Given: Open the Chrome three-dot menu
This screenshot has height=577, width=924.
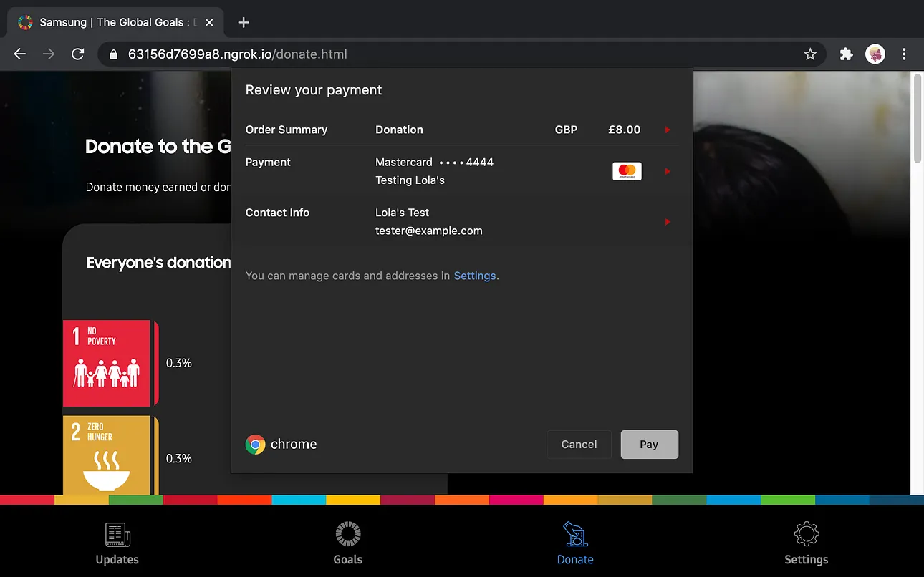Looking at the screenshot, I should pyautogui.click(x=904, y=54).
